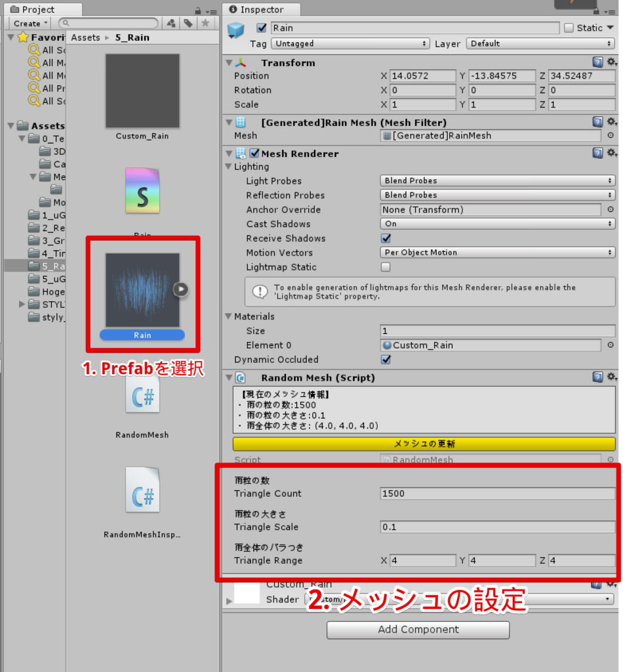Open Mesh Filter help book icon

click(597, 122)
